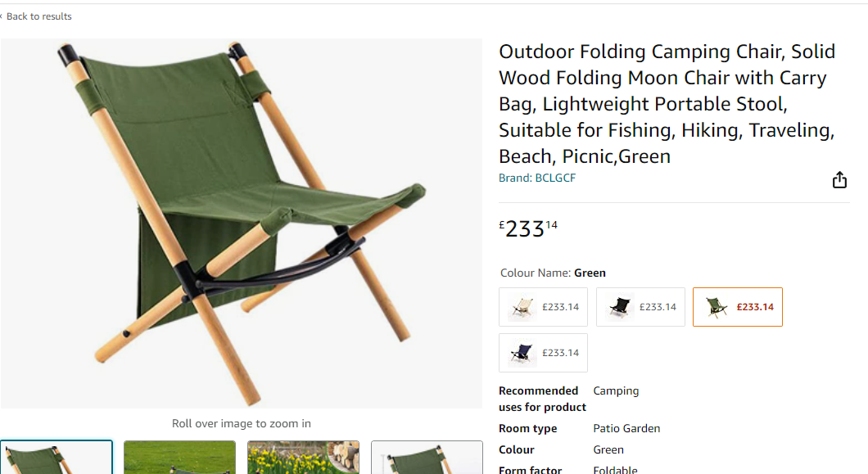The height and width of the screenshot is (474, 868).
Task: Click the Camping recommended use value
Action: pyautogui.click(x=616, y=391)
